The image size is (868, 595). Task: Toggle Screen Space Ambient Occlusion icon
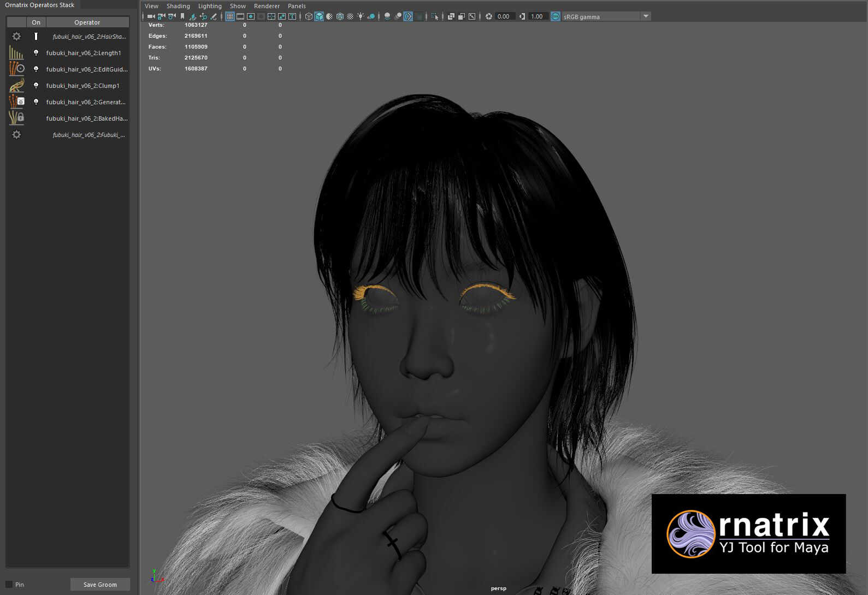point(387,16)
